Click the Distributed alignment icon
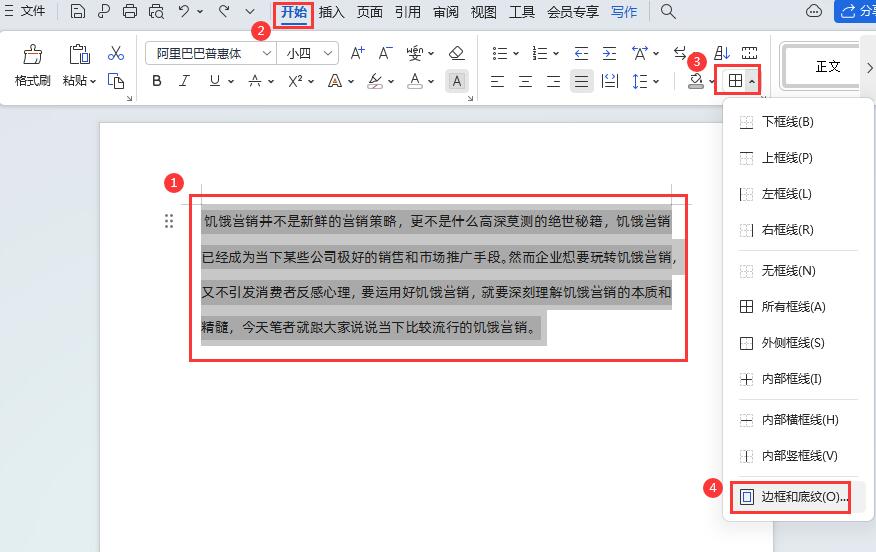The height and width of the screenshot is (552, 876). pyautogui.click(x=610, y=82)
